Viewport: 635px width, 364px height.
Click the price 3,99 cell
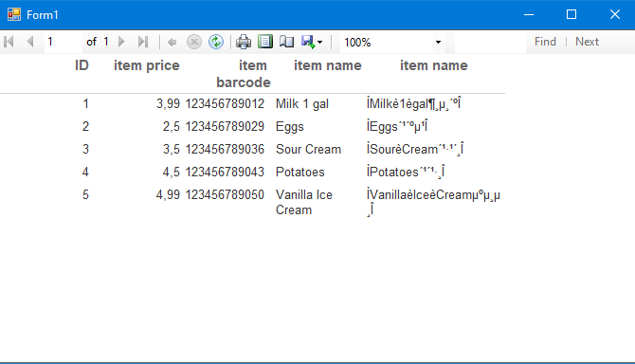168,103
